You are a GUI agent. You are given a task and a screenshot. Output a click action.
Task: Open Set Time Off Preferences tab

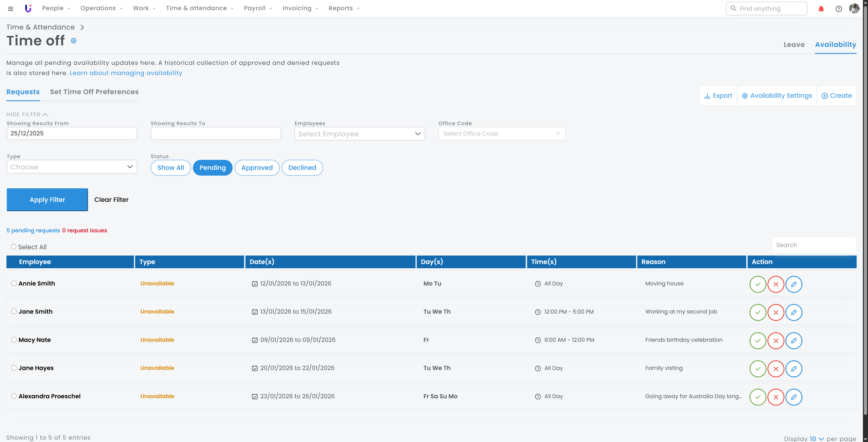(94, 92)
